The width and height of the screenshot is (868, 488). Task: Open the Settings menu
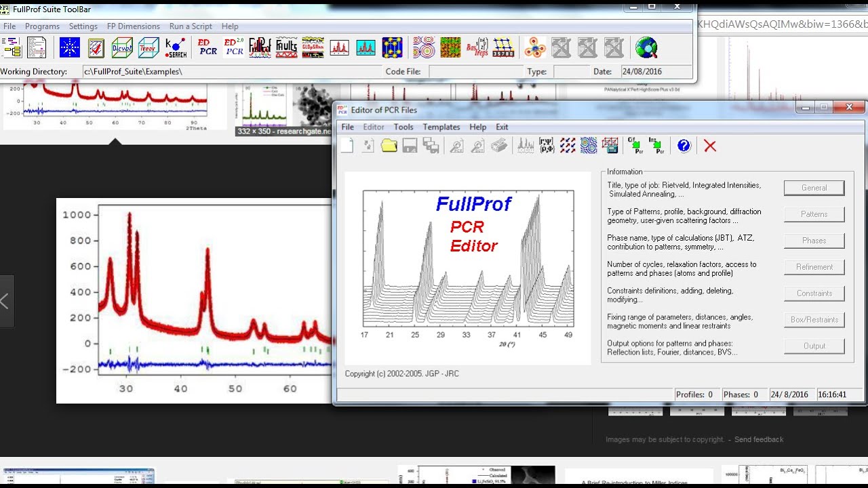pyautogui.click(x=83, y=26)
